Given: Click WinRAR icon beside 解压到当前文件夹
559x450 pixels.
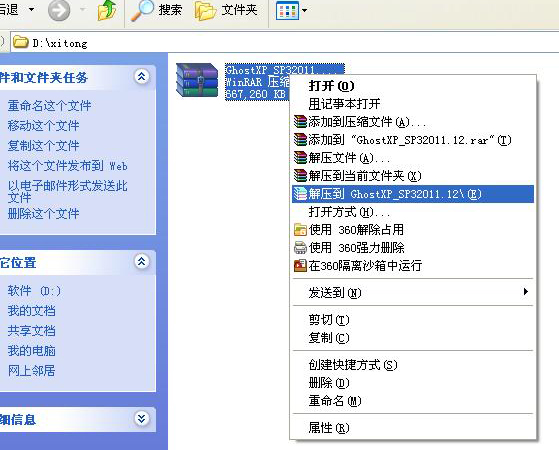Looking at the screenshot, I should click(x=300, y=175).
